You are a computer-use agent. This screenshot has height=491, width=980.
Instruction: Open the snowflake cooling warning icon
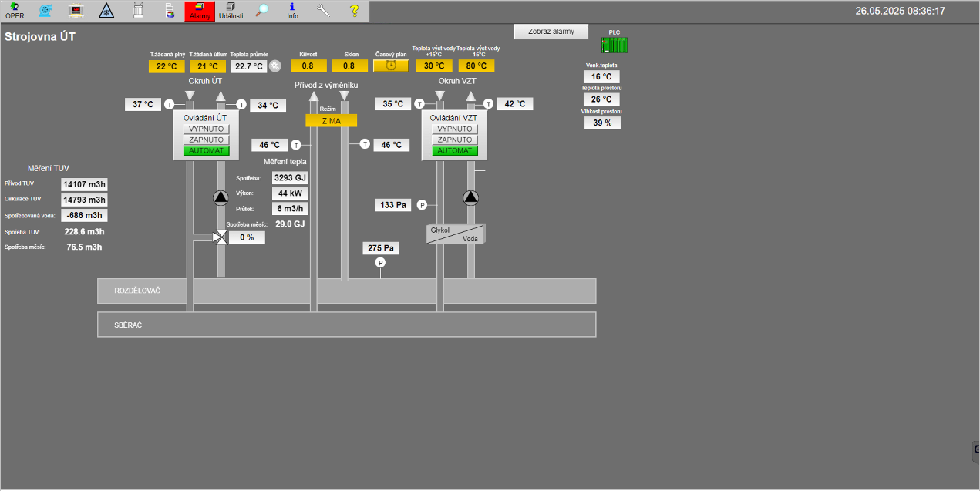pyautogui.click(x=106, y=10)
